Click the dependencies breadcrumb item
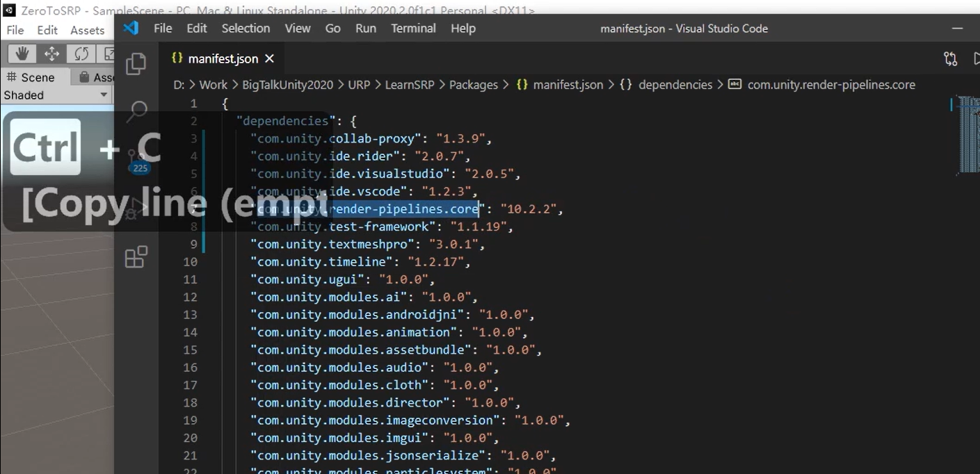Image resolution: width=980 pixels, height=474 pixels. coord(667,85)
